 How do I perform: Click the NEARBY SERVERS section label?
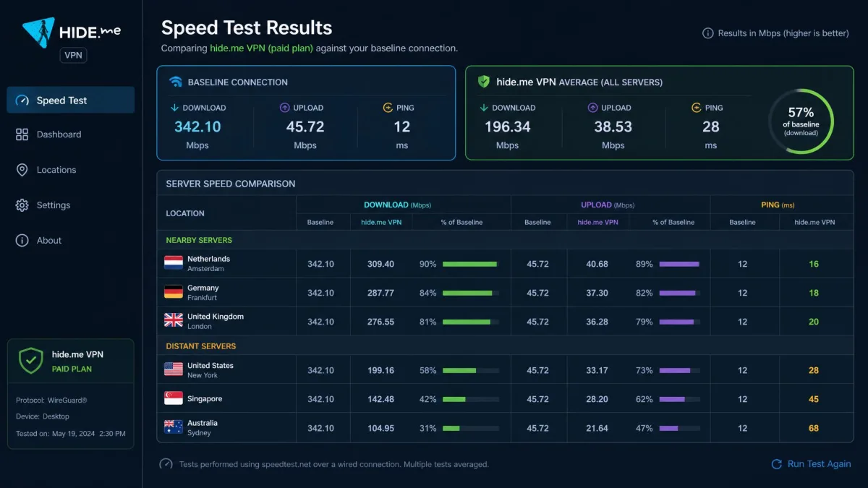[199, 240]
